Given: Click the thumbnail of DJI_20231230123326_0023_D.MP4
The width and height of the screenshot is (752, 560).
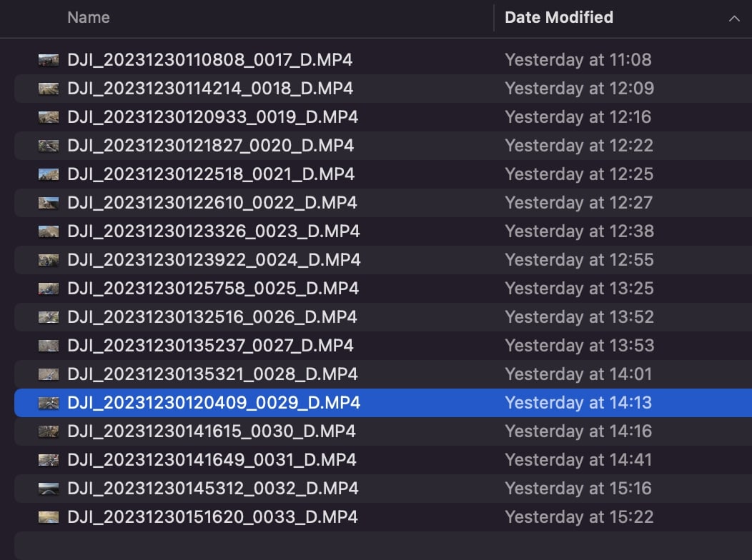Looking at the screenshot, I should tap(48, 231).
